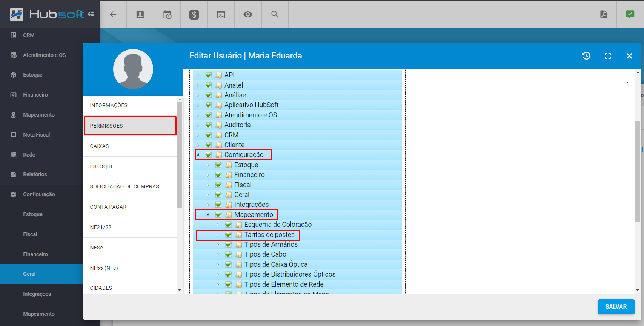This screenshot has height=326, width=644.
Task: Close the Editar Usuário dialog
Action: click(629, 56)
